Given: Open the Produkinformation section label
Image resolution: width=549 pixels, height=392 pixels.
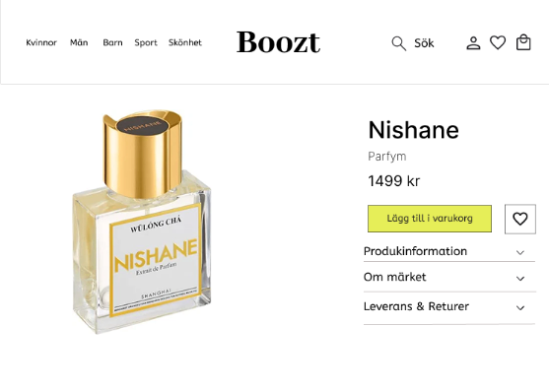Looking at the screenshot, I should pos(415,251).
